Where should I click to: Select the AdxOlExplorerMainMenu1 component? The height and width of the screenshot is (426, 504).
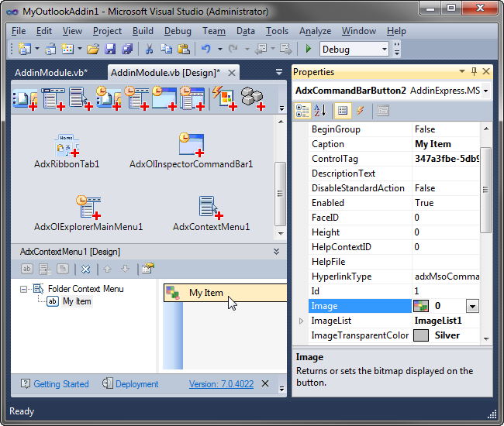88,214
